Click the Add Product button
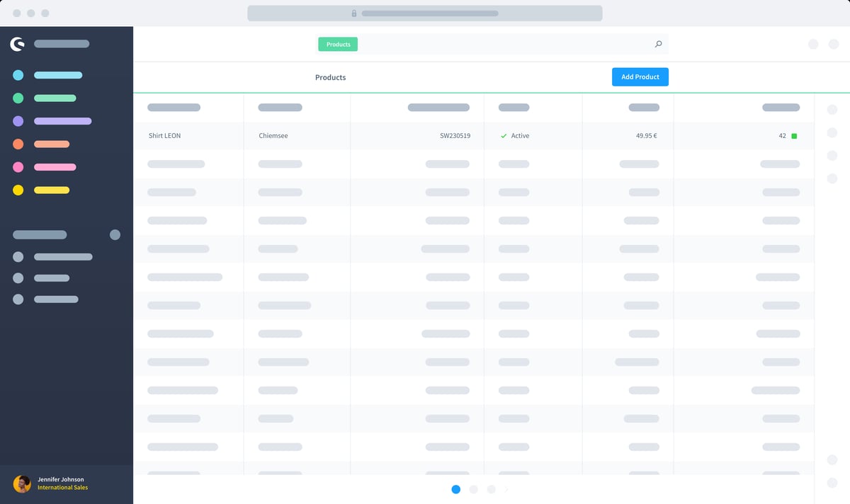This screenshot has width=850, height=504. click(x=640, y=76)
